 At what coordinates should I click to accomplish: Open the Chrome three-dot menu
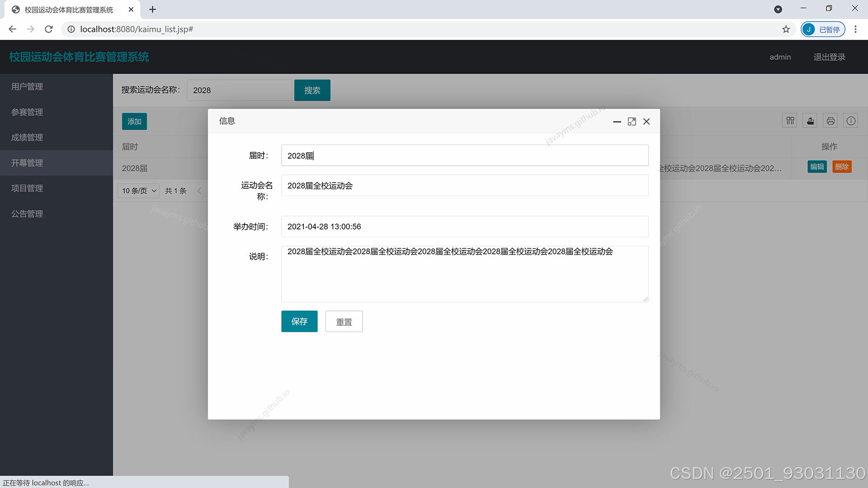pos(855,29)
